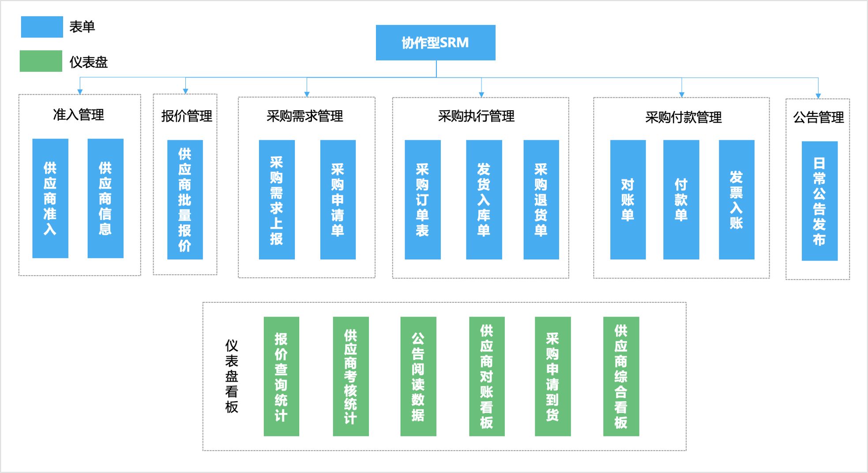
Task: Open the 供应商考核统计 dashboard block
Action: (x=351, y=376)
